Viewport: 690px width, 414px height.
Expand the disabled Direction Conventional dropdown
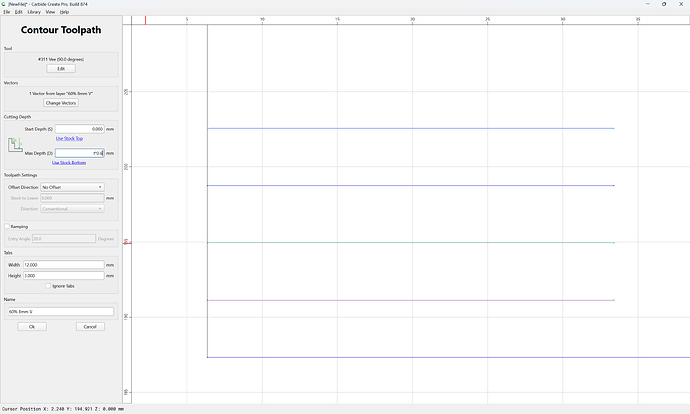click(73, 209)
